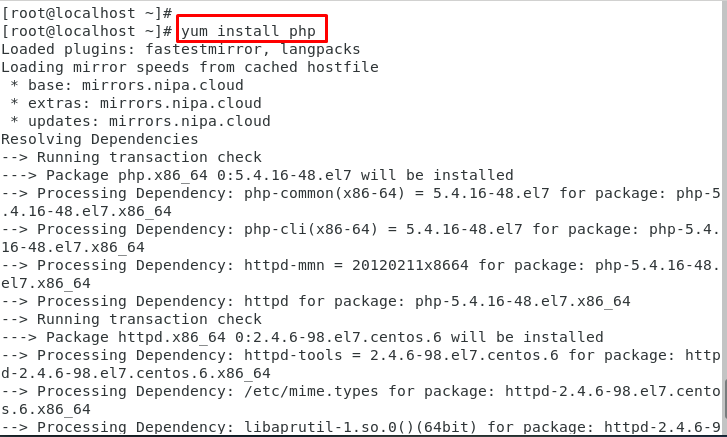This screenshot has width=727, height=437.
Task: Click "Loading mirror speeds from cached hostfile" text
Action: 190,67
